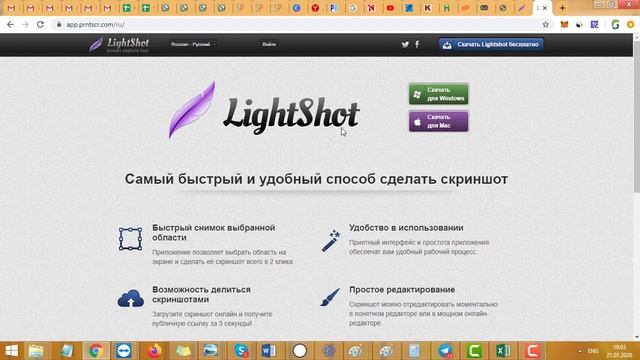Viewport: 640px width, 360px height.
Task: Open the LightShot Twitter page icon
Action: pyautogui.click(x=405, y=44)
